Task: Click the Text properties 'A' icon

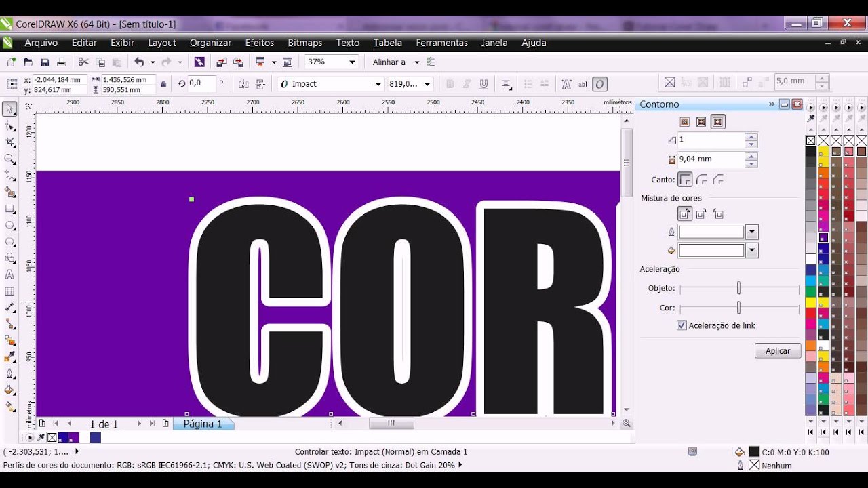Action: coord(566,84)
